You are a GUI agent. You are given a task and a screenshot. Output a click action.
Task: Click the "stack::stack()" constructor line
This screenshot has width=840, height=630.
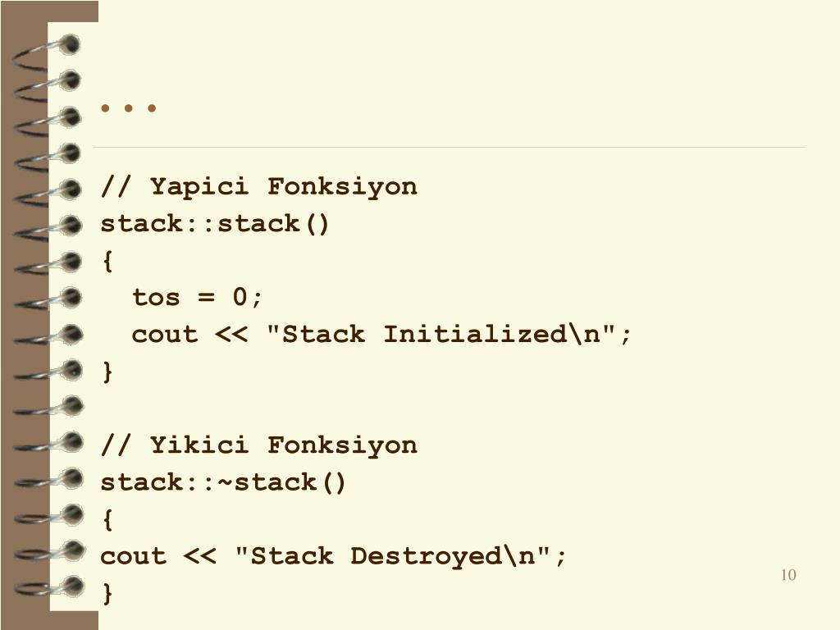pyautogui.click(x=214, y=223)
